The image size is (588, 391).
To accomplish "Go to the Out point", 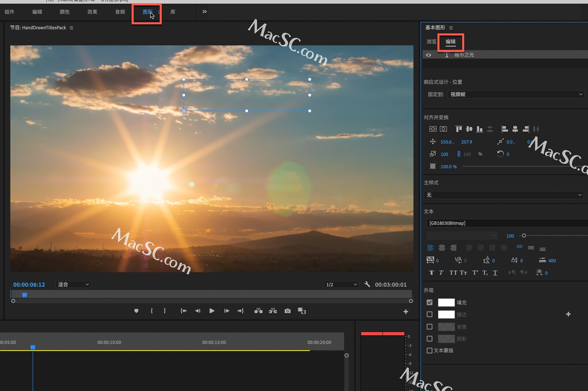I will pyautogui.click(x=241, y=311).
